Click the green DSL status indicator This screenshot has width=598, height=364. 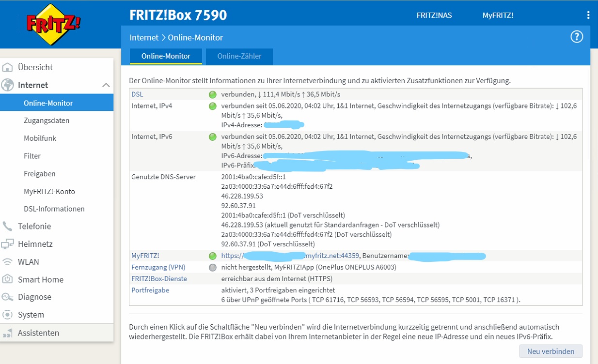[212, 95]
